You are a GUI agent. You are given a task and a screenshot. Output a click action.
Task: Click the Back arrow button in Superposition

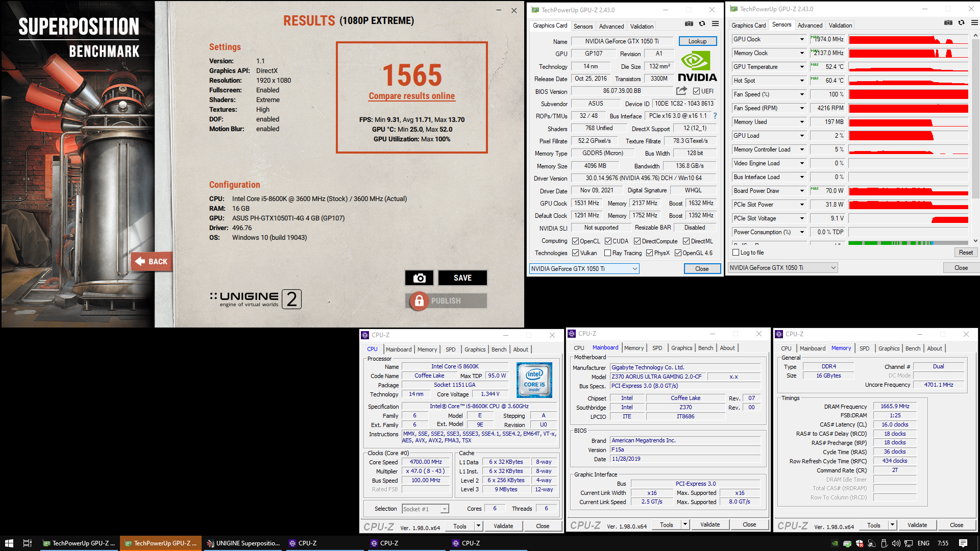[x=152, y=261]
